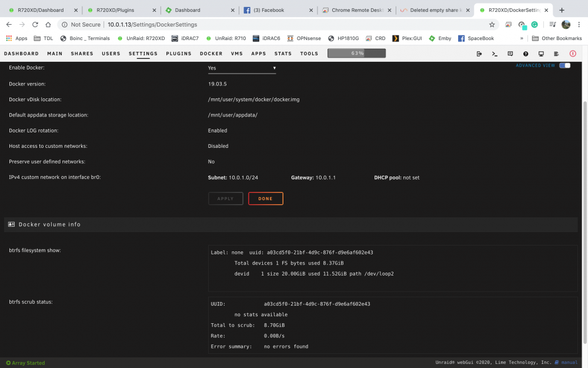Screen dimensions: 588x368
Task: Open the OPNsense bookmark
Action: click(304, 38)
